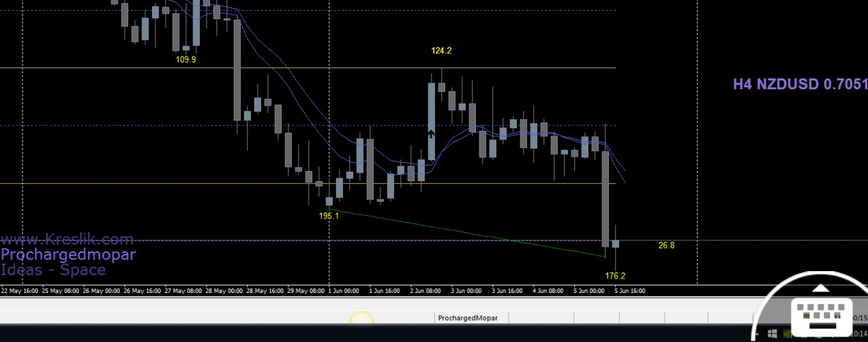Image resolution: width=868 pixels, height=342 pixels.
Task: Select the 26.8 label beside last candle
Action: coord(666,245)
